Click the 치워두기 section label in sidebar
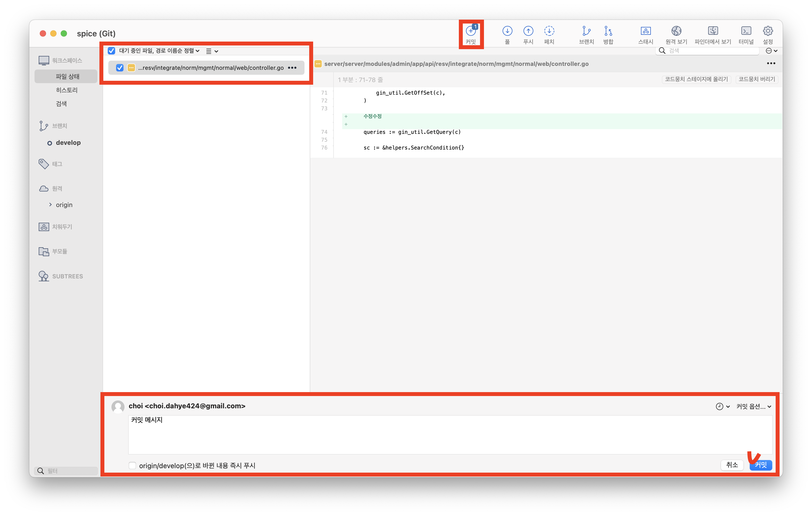 (62, 227)
